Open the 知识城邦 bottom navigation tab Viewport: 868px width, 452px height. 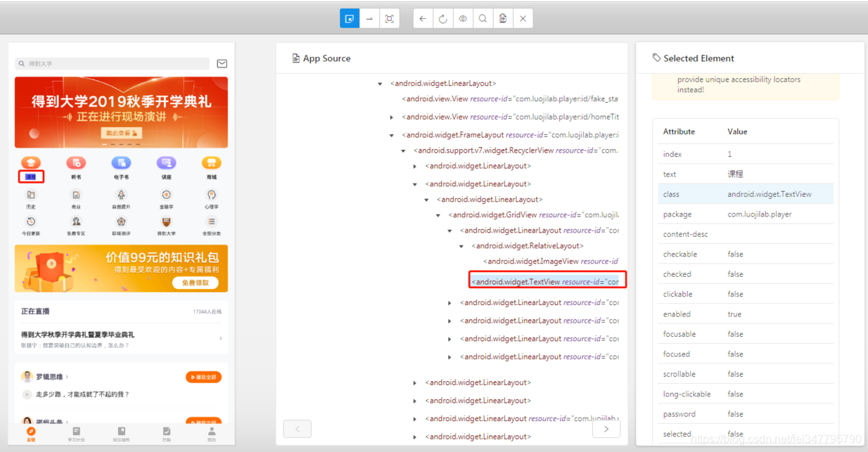tap(121, 434)
